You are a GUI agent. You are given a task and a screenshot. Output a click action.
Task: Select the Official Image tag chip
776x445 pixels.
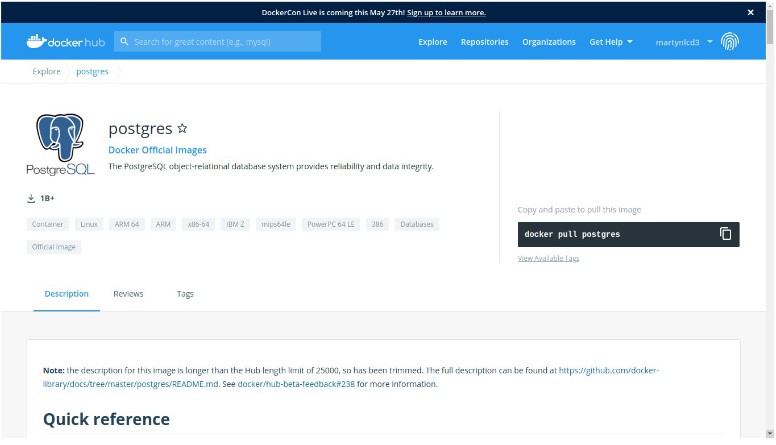tap(54, 247)
